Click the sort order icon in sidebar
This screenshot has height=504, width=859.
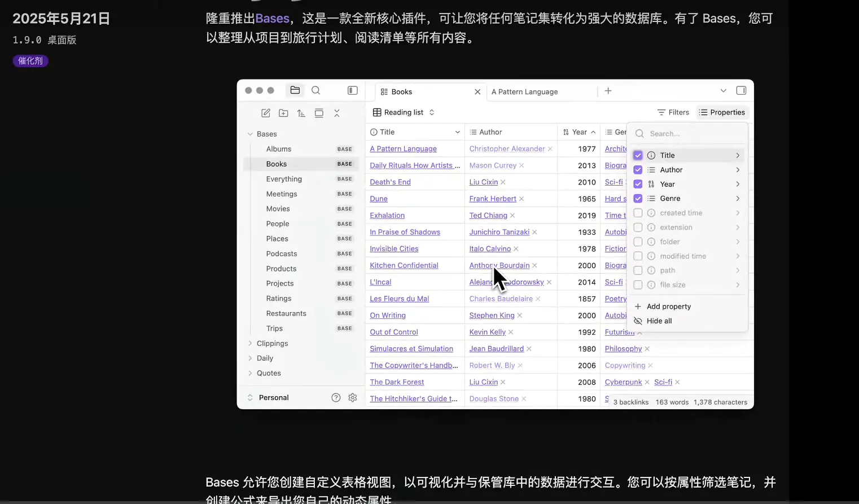pos(301,113)
